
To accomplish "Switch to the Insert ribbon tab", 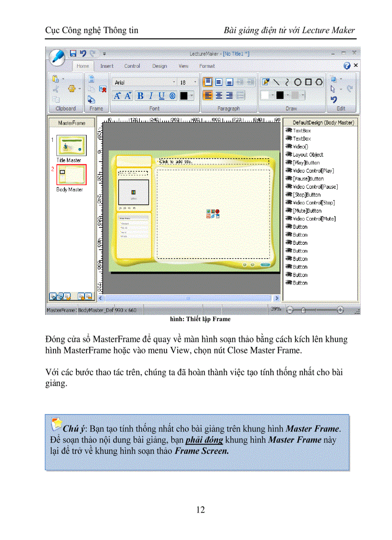I will pyautogui.click(x=107, y=66).
